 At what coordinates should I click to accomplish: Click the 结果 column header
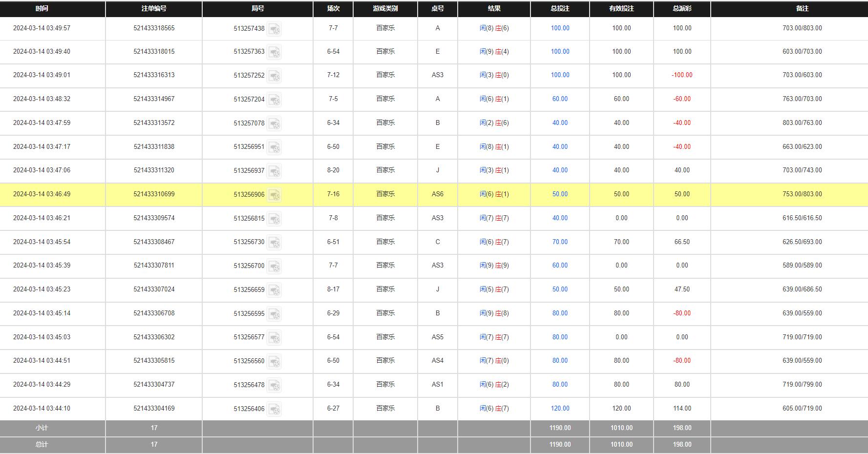tap(494, 8)
